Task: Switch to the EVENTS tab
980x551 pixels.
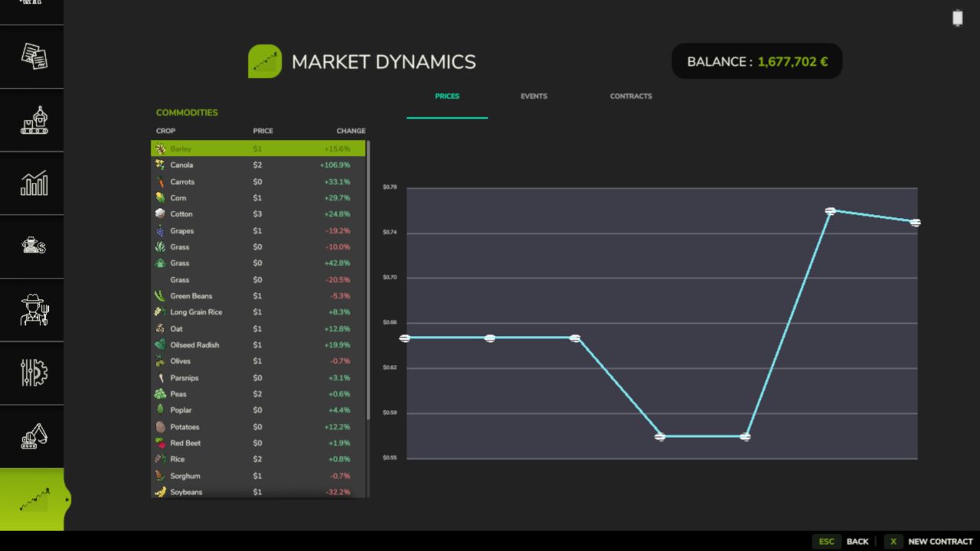Action: pos(534,96)
